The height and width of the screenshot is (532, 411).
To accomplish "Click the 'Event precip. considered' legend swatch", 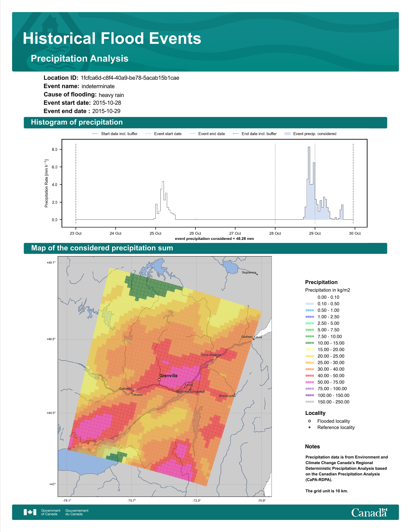I will click(287, 134).
